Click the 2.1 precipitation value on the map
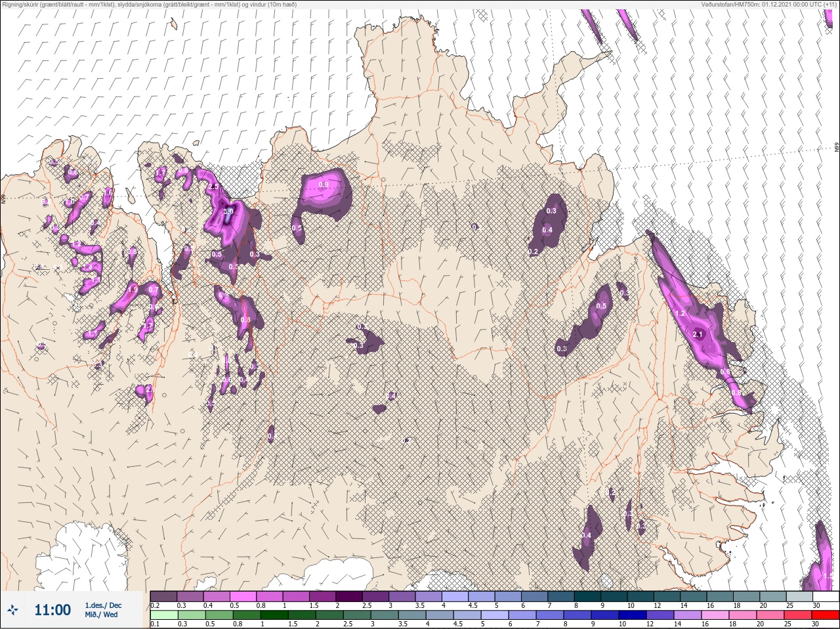 click(698, 335)
